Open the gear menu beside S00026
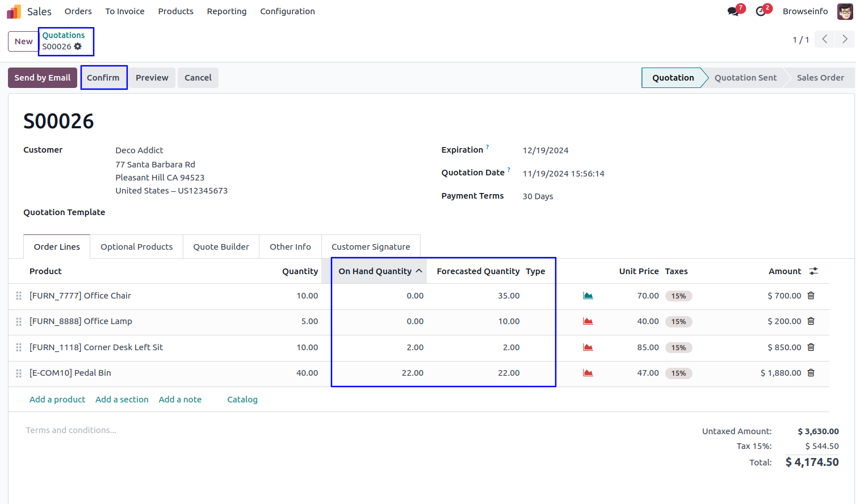The image size is (856, 504). (78, 47)
